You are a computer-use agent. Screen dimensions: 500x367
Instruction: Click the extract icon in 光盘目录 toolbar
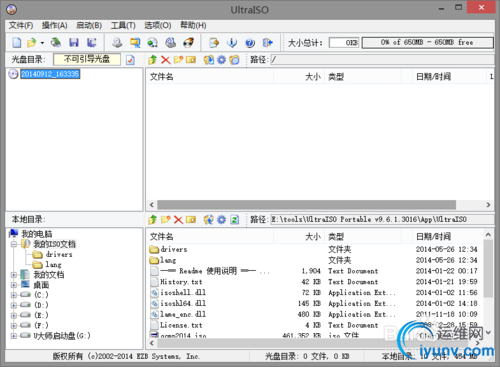coord(209,60)
